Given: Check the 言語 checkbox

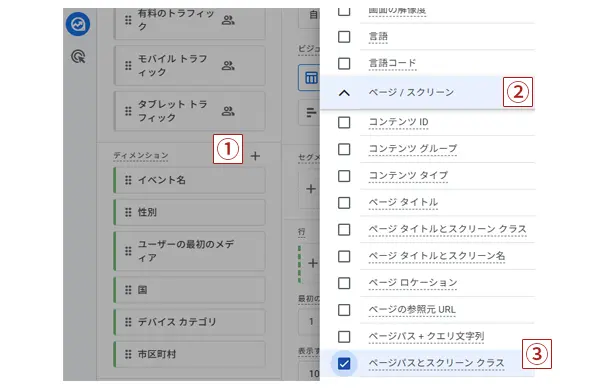Looking at the screenshot, I should click(x=344, y=37).
